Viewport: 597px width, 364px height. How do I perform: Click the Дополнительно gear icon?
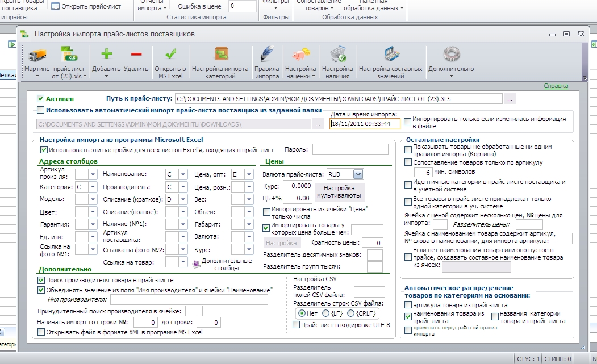(451, 54)
